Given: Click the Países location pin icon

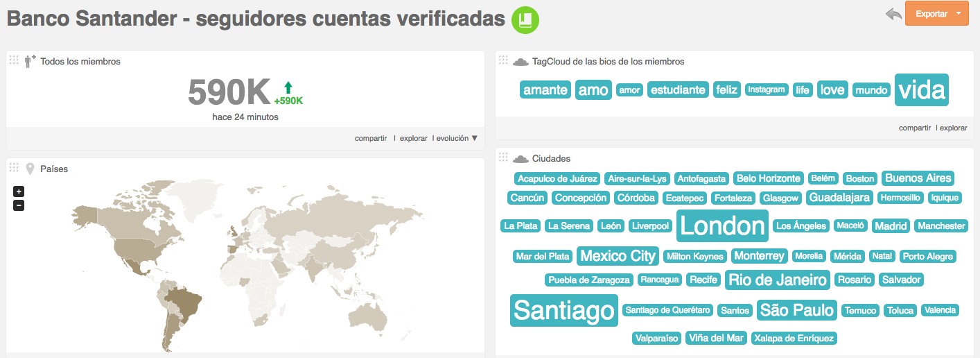Looking at the screenshot, I should [x=30, y=169].
